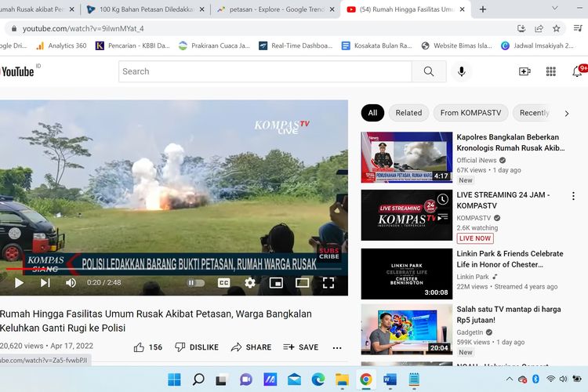Image resolution: width=588 pixels, height=392 pixels.
Task: Enter full screen mode icon
Action: 328,282
